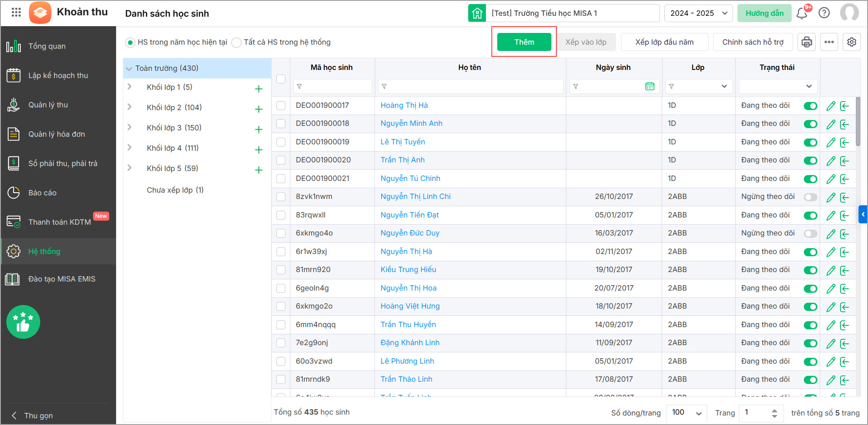Collapse the Toàn trường (430) tree node
This screenshot has height=425, width=868.
coord(129,69)
